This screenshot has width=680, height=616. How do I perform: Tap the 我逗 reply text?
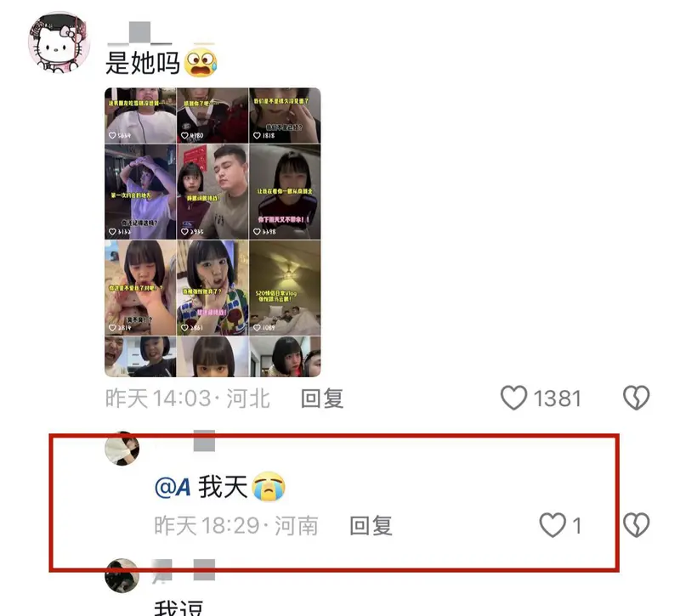[178, 608]
